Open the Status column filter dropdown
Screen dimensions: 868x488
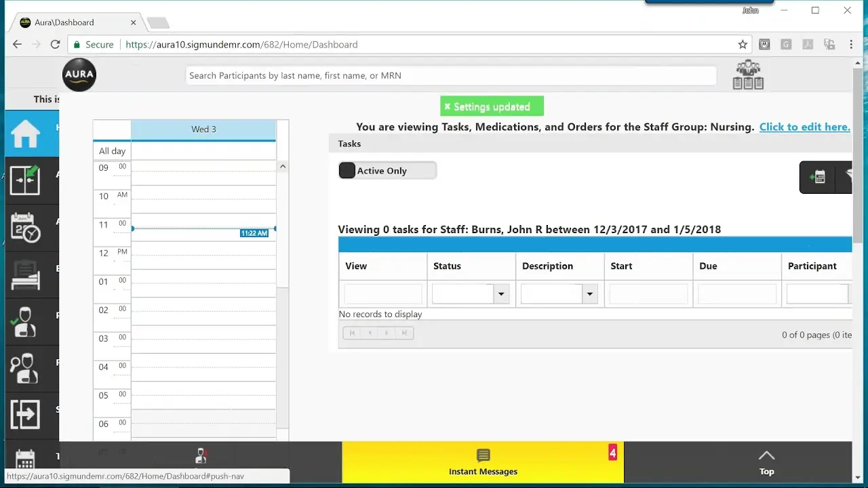(501, 293)
